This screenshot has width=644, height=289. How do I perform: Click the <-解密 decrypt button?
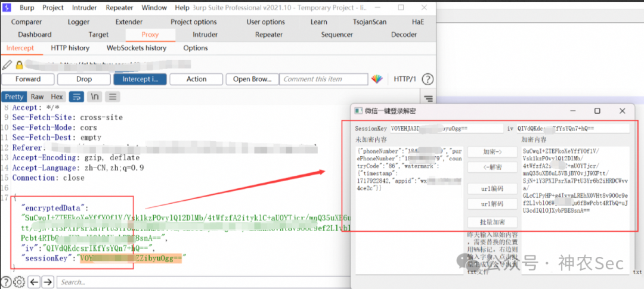tap(493, 167)
